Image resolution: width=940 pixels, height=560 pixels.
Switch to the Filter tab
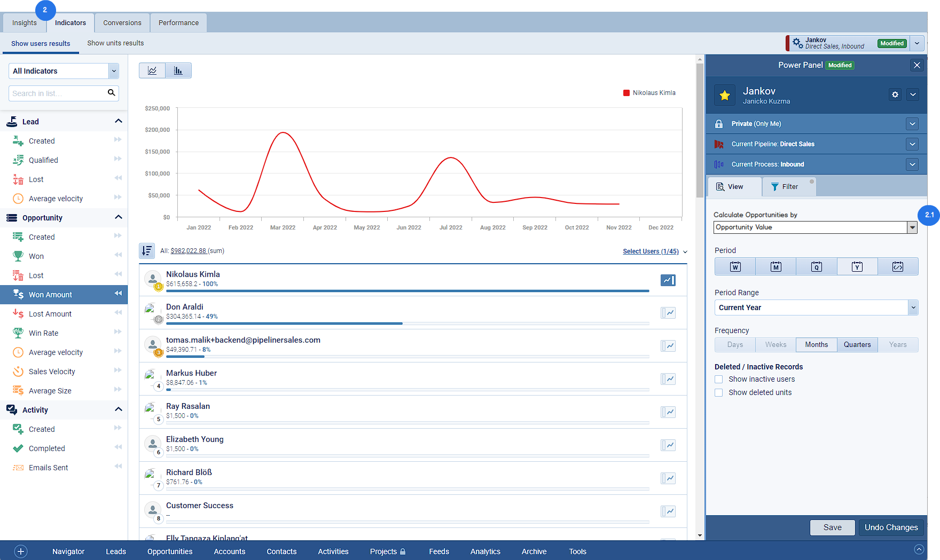coord(789,186)
